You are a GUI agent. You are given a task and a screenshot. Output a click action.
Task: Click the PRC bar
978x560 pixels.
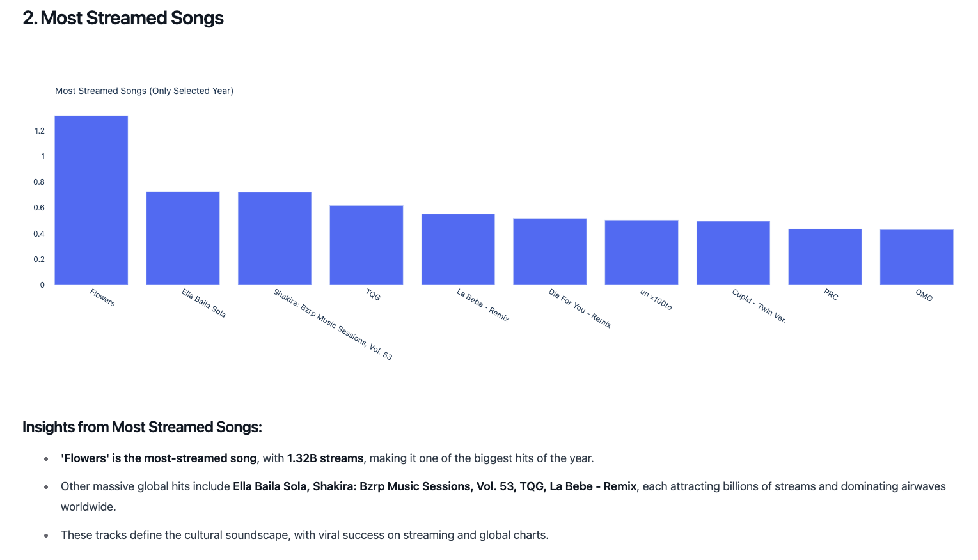click(825, 257)
